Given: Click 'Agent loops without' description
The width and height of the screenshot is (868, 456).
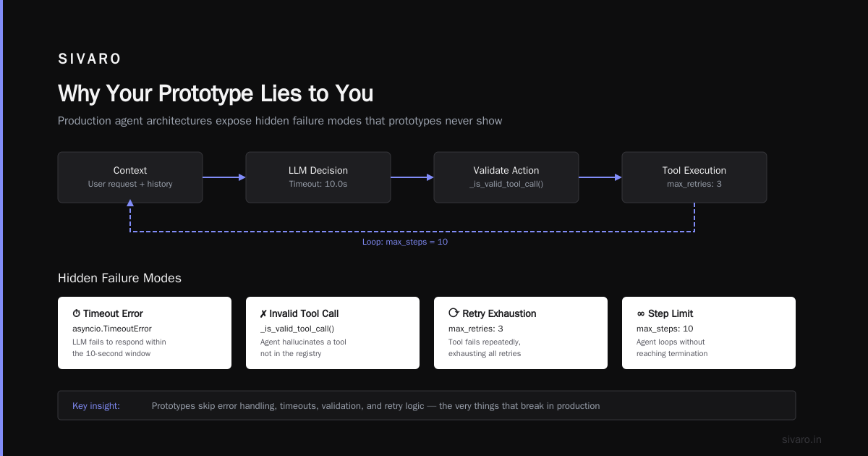Looking at the screenshot, I should tap(671, 342).
